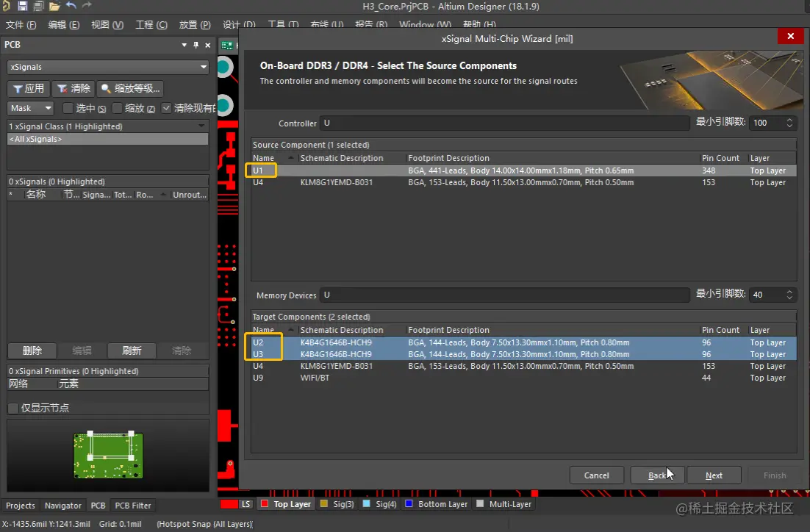The height and width of the screenshot is (532, 810).
Task: Click the Next button in the wizard
Action: click(714, 475)
